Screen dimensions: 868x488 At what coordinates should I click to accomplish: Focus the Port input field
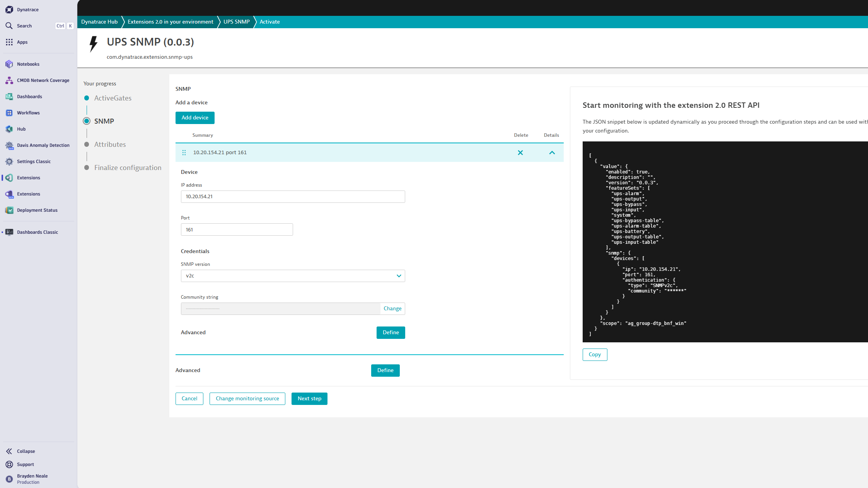[237, 230]
